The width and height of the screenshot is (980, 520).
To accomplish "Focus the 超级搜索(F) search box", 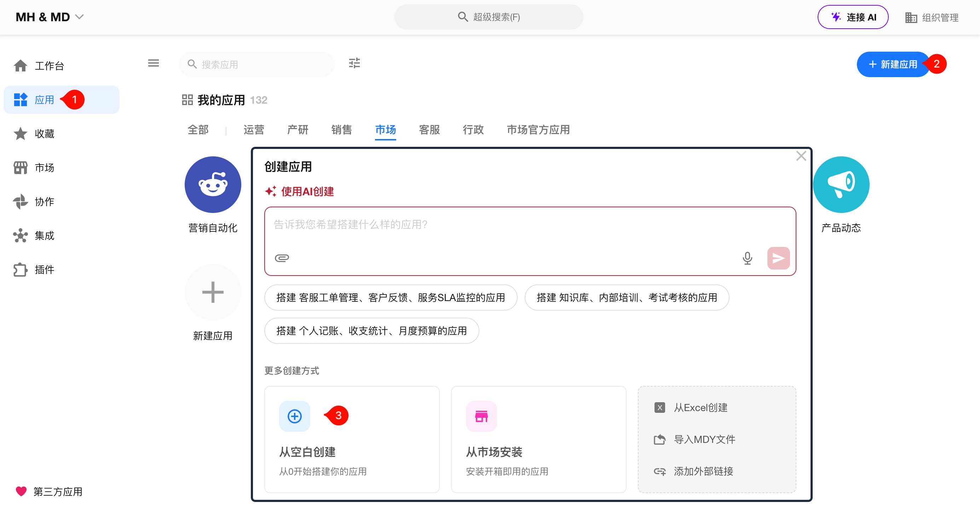I will 489,17.
